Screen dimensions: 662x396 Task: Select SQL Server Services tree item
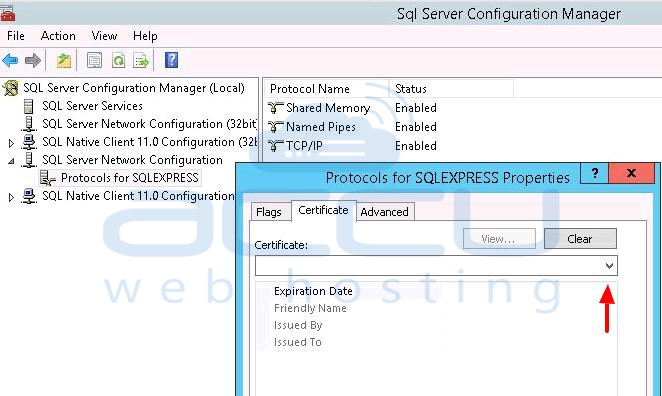pyautogui.click(x=92, y=106)
